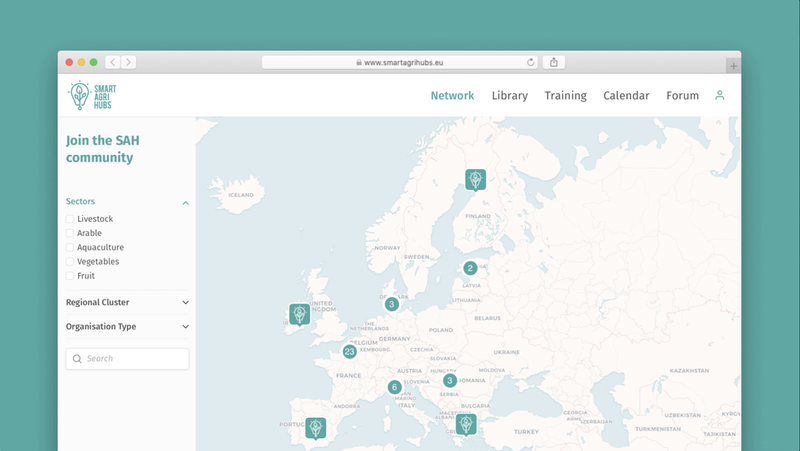This screenshot has width=800, height=451.
Task: Open the 6-hub cluster near Italy
Action: click(394, 387)
